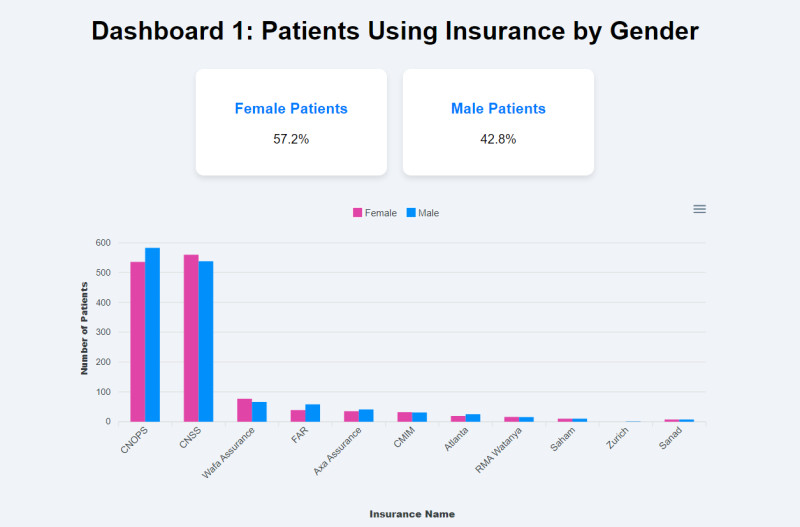
Task: Click the FAR male bar
Action: (313, 413)
